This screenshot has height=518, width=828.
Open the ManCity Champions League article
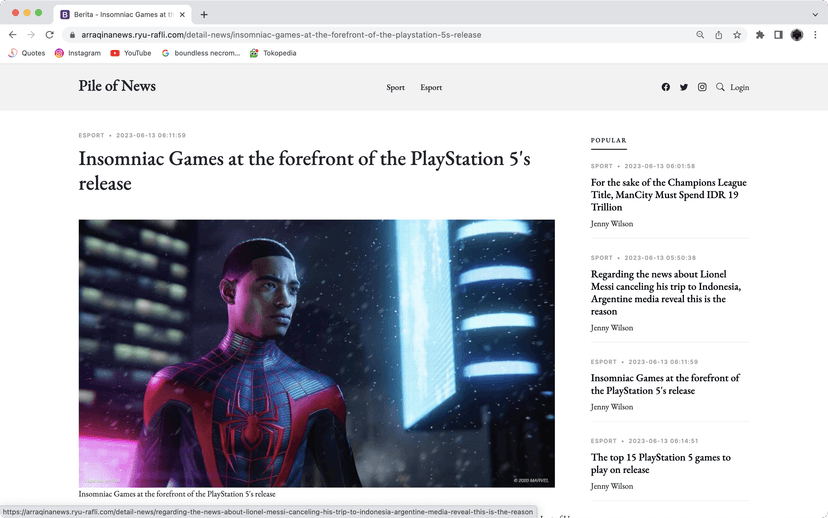(668, 195)
